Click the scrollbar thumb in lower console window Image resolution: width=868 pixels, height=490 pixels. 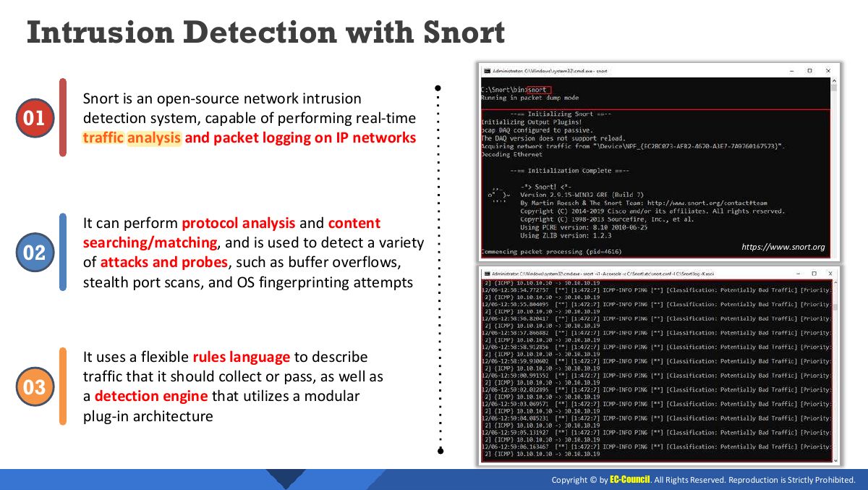[x=835, y=307]
